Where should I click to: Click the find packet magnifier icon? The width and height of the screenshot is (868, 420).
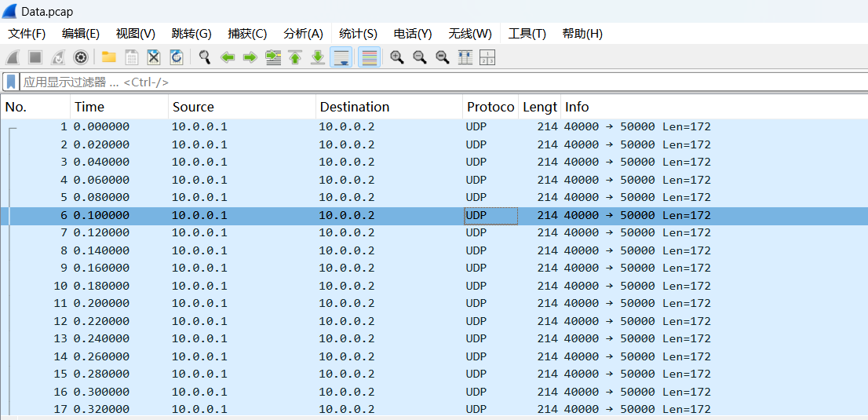(205, 57)
